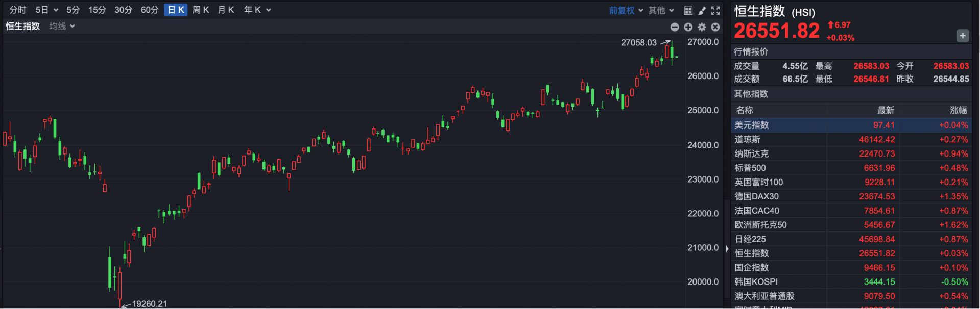
Task: Open the 其他 dropdown menu
Action: tap(661, 10)
